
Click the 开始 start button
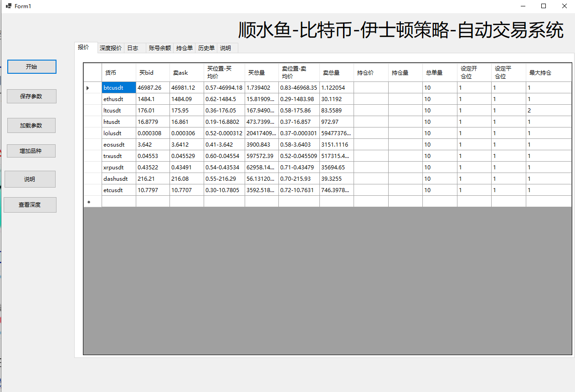tap(31, 66)
